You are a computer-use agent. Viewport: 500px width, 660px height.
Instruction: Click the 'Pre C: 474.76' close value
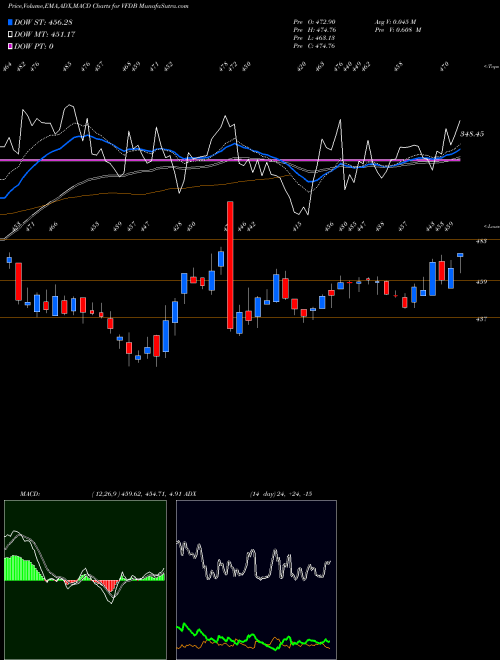tap(314, 46)
